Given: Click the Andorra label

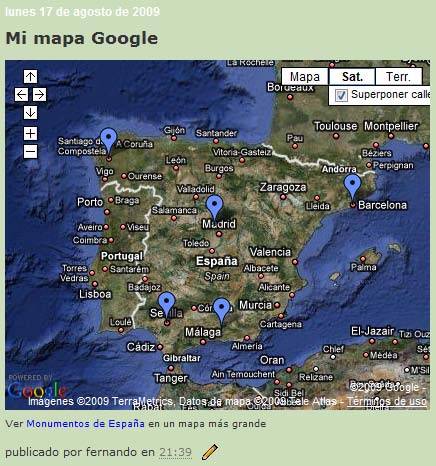Looking at the screenshot, I should (339, 169).
